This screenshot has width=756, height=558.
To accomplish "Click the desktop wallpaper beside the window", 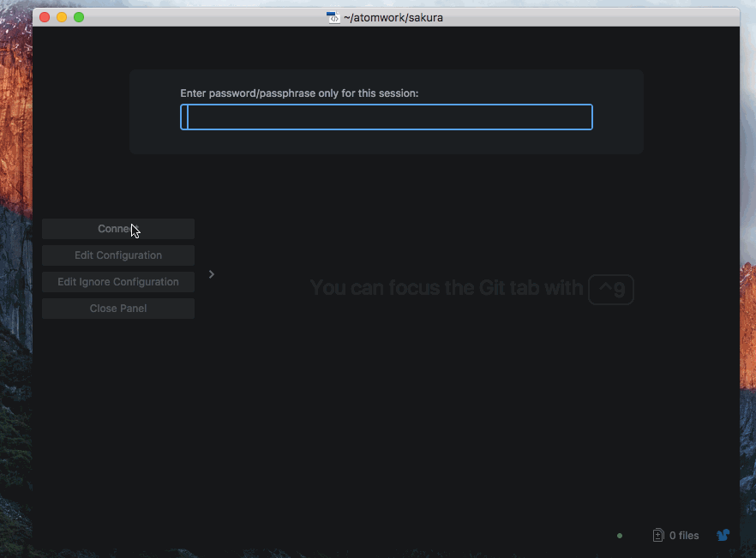I will (x=15, y=257).
